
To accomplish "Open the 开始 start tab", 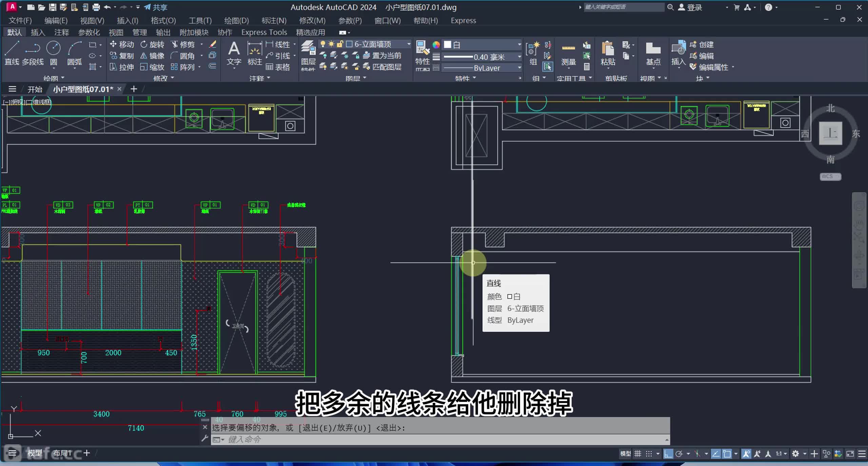I will (x=35, y=89).
